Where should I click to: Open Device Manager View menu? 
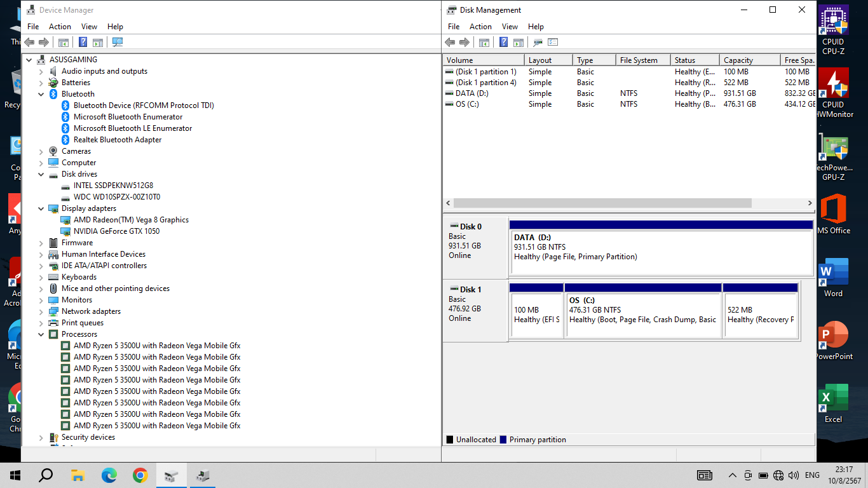[89, 27]
